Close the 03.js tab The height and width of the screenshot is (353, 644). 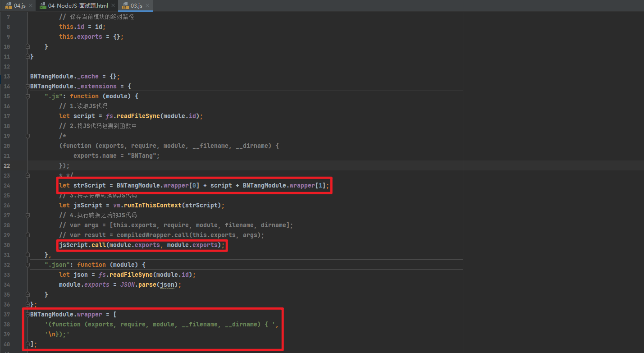point(148,6)
